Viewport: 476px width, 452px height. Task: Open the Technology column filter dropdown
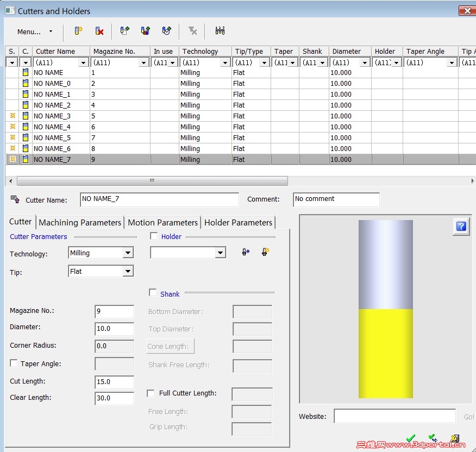click(x=225, y=63)
